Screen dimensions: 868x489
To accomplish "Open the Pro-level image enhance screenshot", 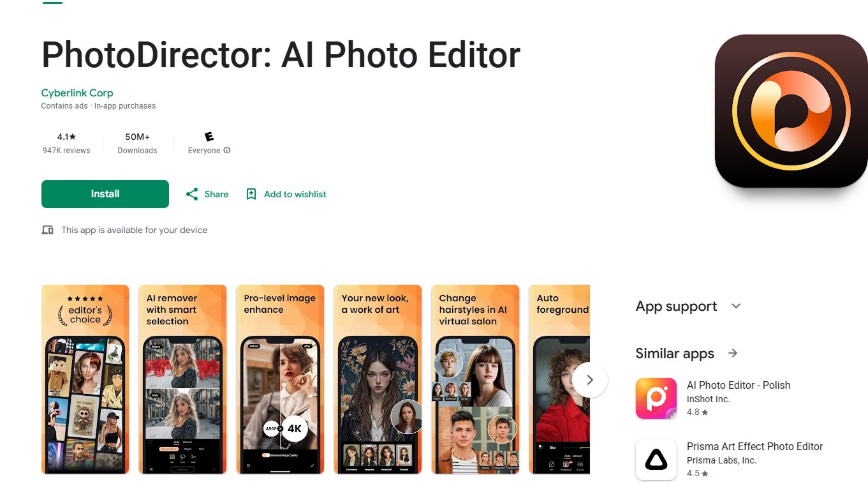I will click(280, 379).
